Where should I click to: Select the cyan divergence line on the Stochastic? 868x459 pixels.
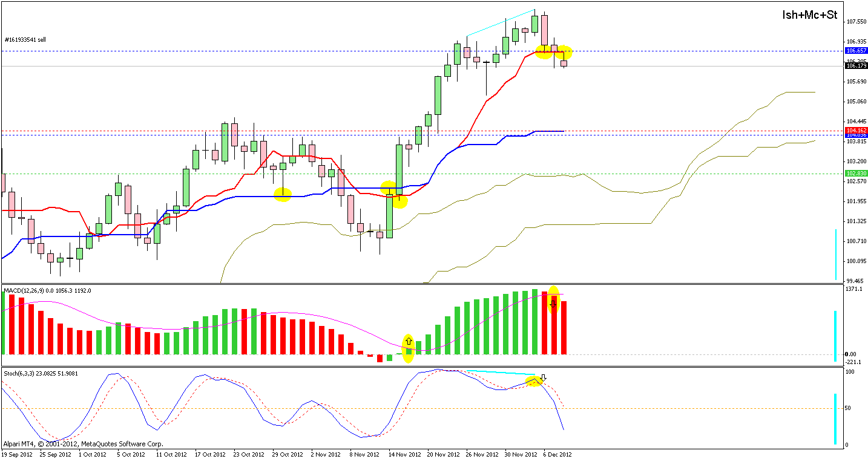tap(501, 373)
